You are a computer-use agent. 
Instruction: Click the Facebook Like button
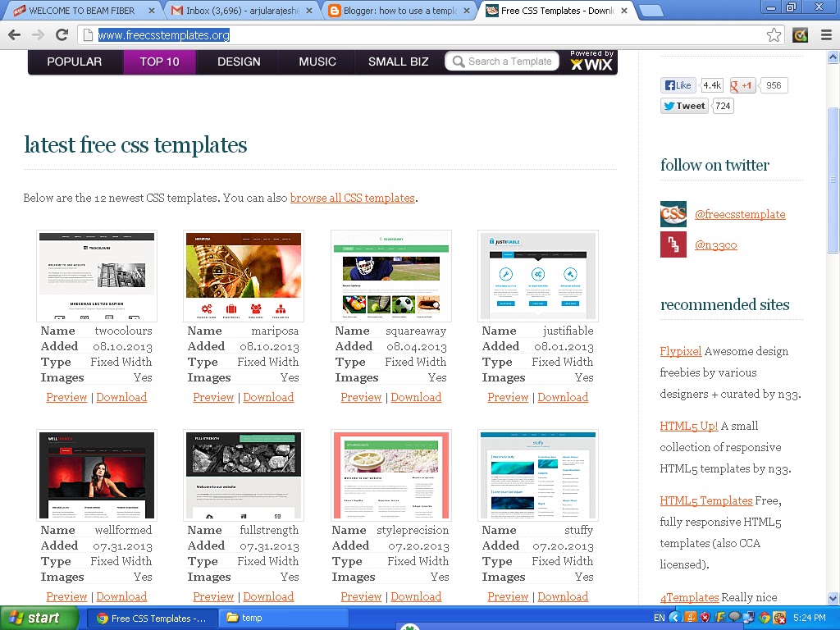678,84
